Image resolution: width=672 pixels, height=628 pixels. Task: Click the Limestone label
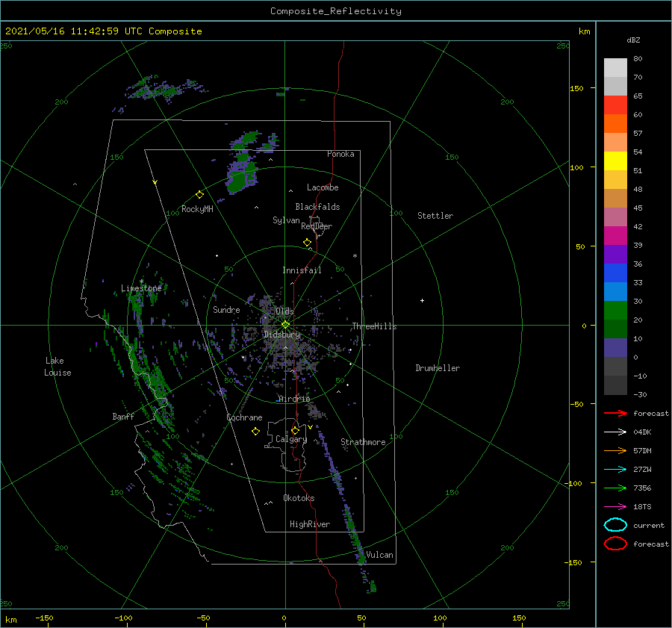141,288
